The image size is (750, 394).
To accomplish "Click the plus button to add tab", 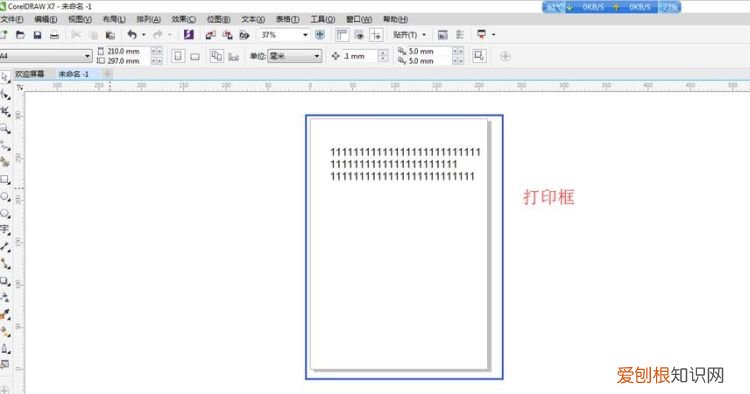I will click(108, 74).
